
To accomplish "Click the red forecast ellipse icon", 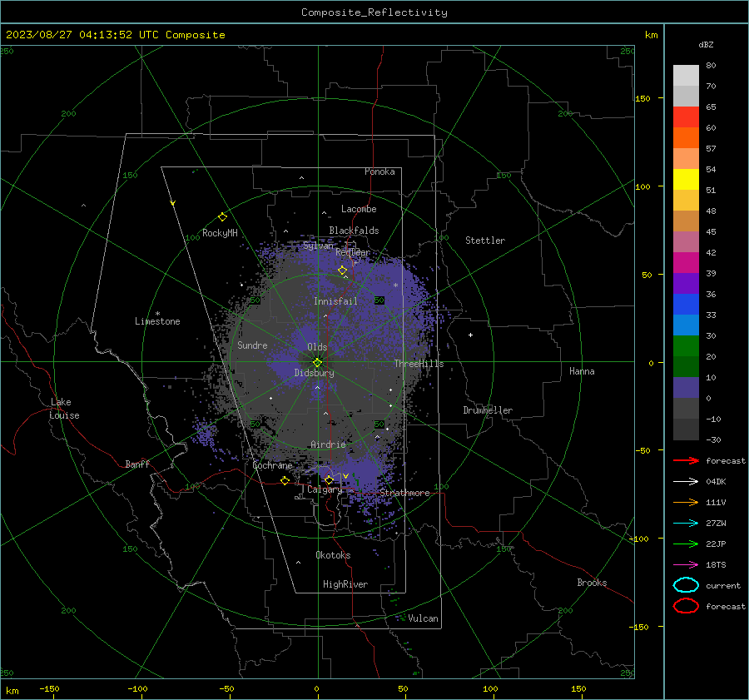I will click(686, 606).
